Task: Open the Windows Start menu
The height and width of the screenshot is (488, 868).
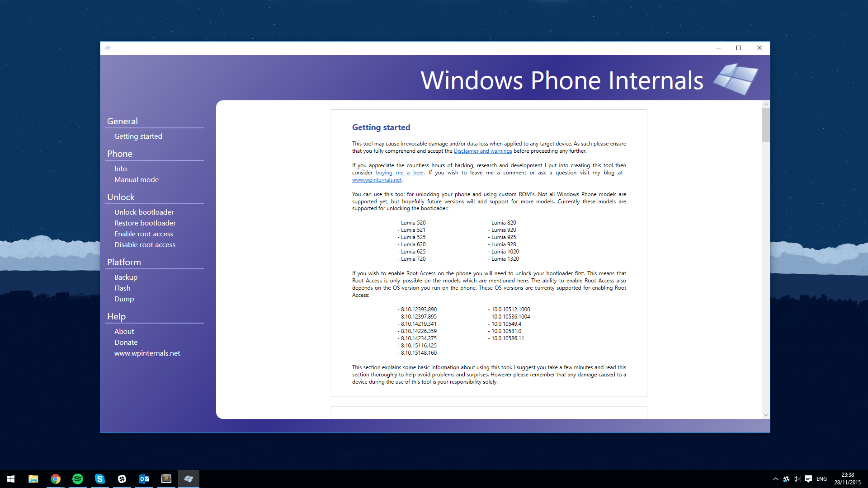Action: [x=11, y=479]
